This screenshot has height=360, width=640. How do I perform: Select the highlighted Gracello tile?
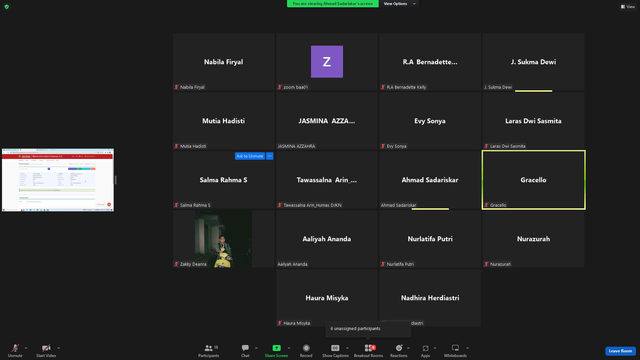click(x=533, y=180)
